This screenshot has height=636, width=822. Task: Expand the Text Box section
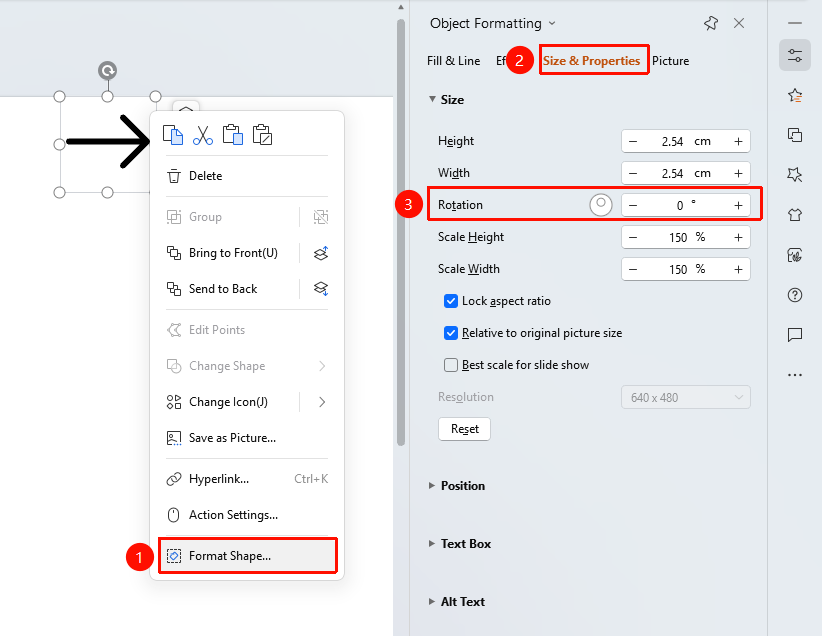point(432,544)
